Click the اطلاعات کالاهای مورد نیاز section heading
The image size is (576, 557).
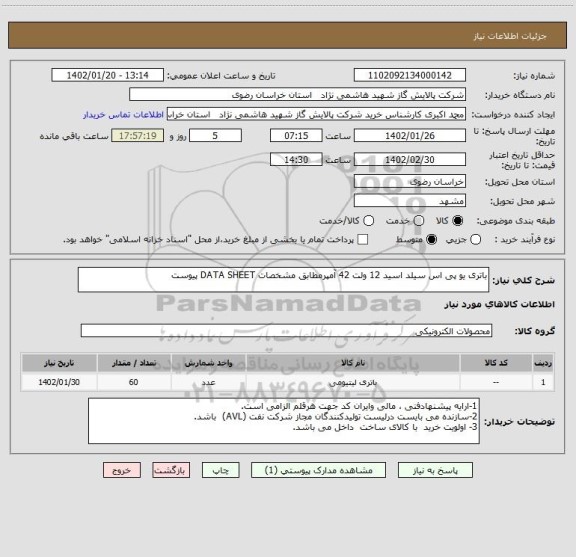[x=500, y=304]
